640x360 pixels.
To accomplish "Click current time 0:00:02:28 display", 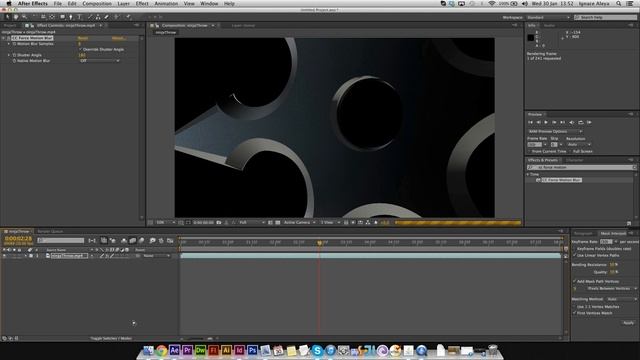I will point(18,238).
